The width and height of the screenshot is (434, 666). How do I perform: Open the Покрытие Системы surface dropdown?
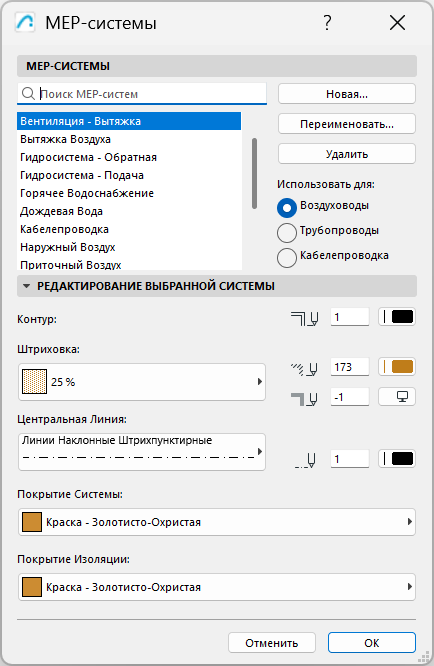point(217,522)
